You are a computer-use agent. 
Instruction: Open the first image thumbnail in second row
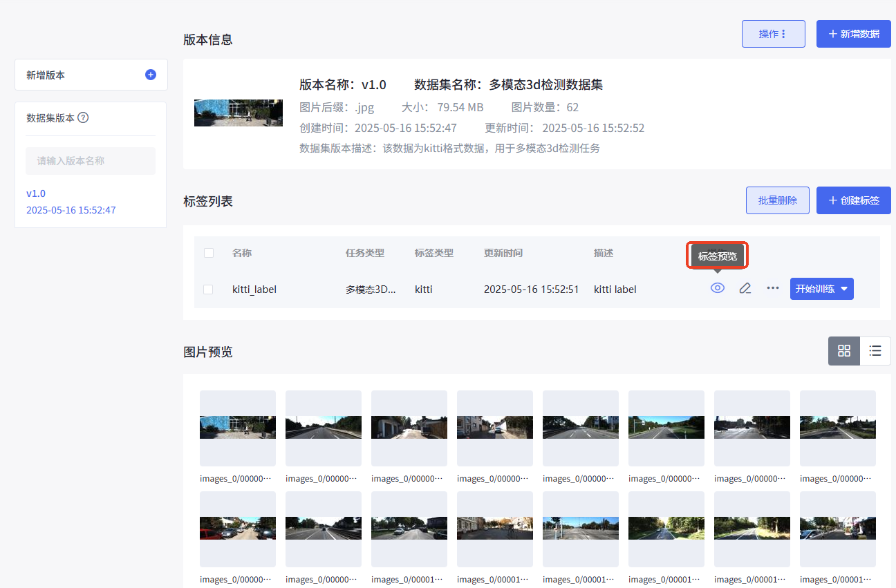tap(238, 529)
